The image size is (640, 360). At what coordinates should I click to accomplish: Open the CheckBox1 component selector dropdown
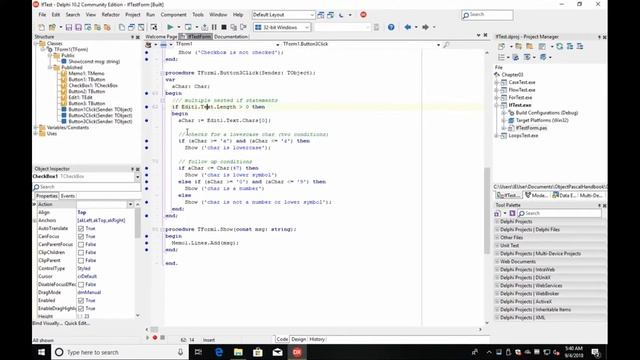click(x=137, y=177)
